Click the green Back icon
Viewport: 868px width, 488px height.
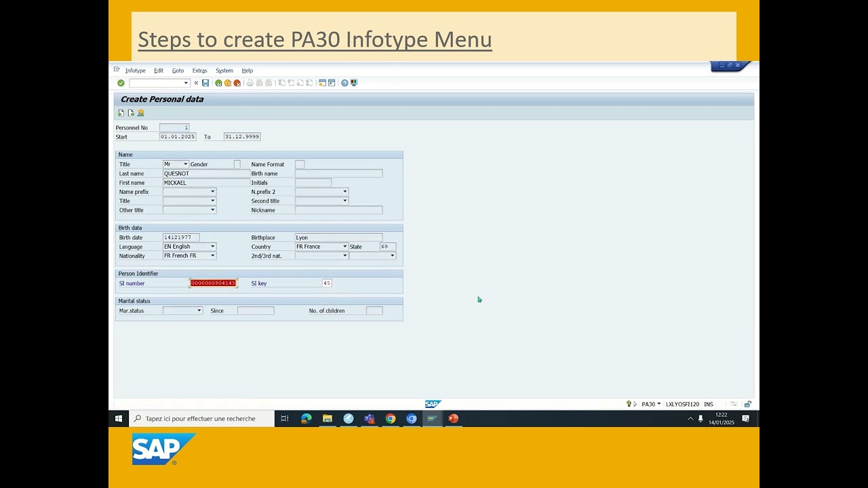click(218, 83)
